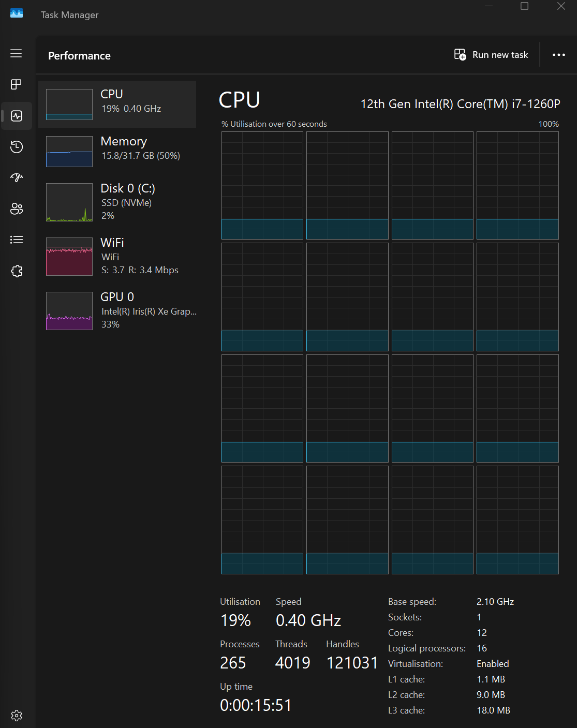Select the CPU performance item
This screenshot has width=577, height=728.
(x=117, y=104)
